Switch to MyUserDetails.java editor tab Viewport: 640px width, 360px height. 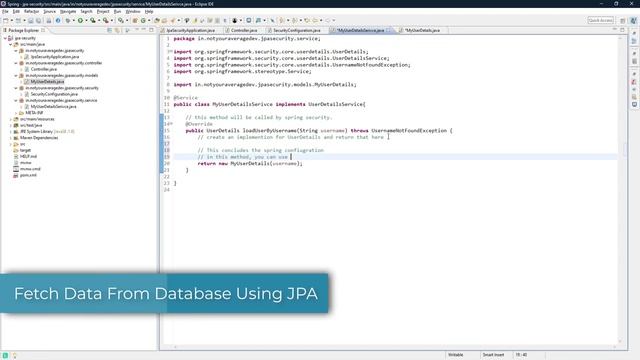click(x=422, y=30)
